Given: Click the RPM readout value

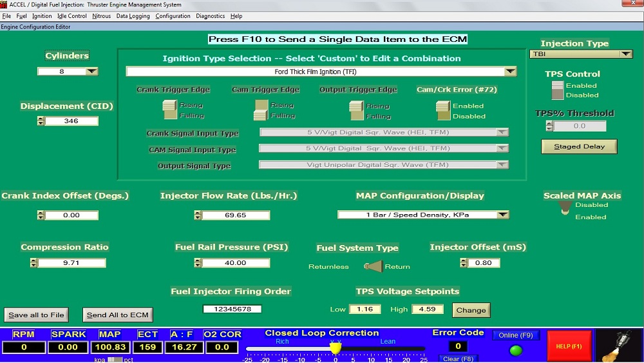Looking at the screenshot, I should coord(24,348).
